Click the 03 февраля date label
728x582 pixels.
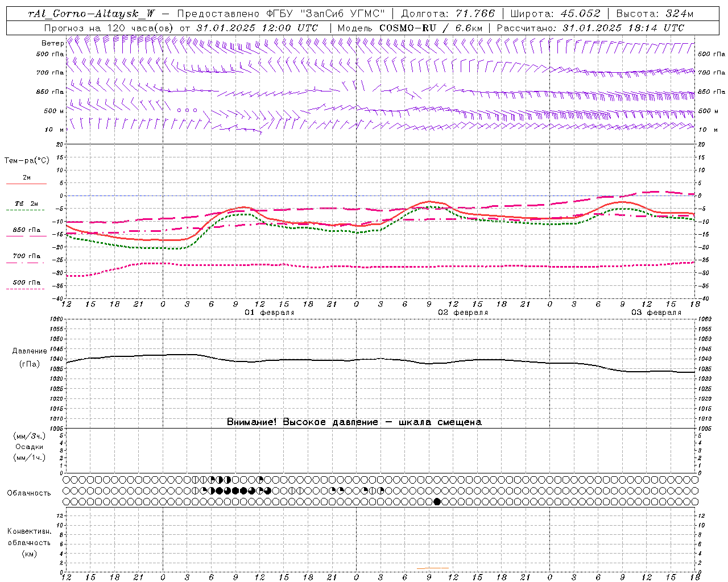pos(656,313)
